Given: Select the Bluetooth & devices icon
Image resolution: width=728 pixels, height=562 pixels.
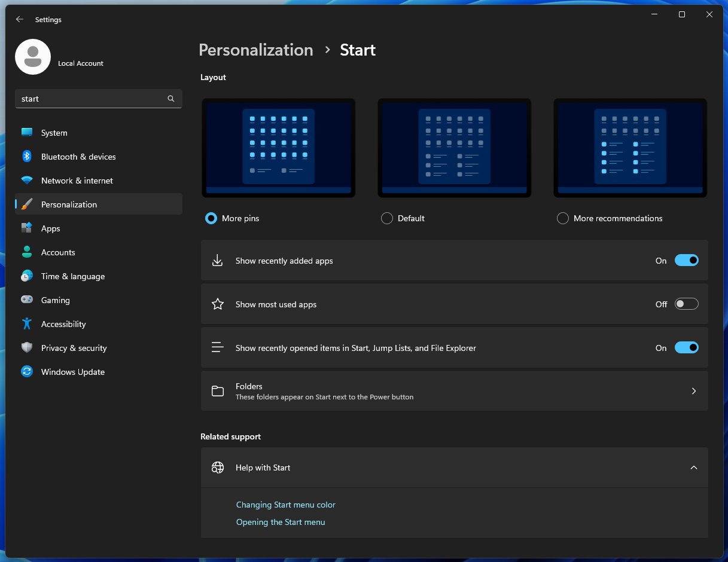Looking at the screenshot, I should (x=26, y=156).
